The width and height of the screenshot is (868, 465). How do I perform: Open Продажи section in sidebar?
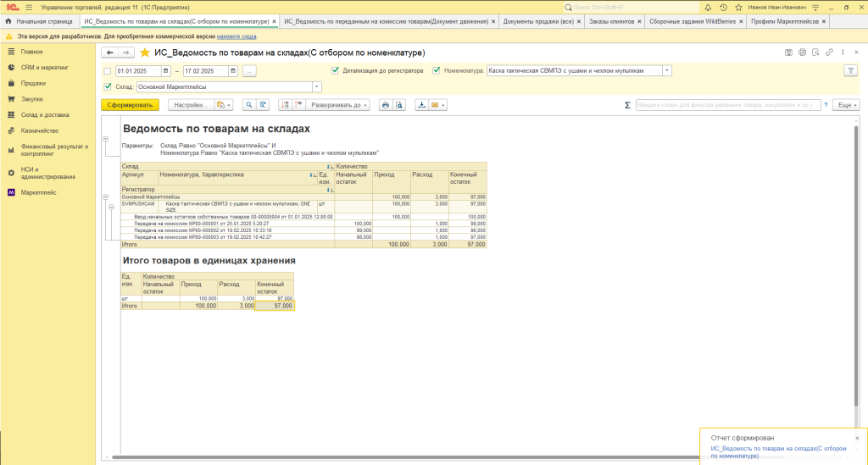coord(33,84)
